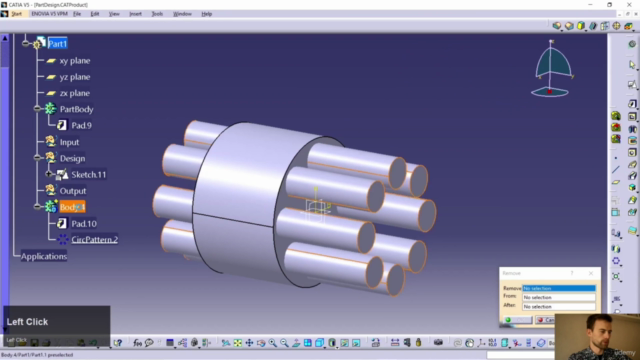Toggle Swap Visible Space
This screenshot has width=640, height=360.
coord(356,343)
